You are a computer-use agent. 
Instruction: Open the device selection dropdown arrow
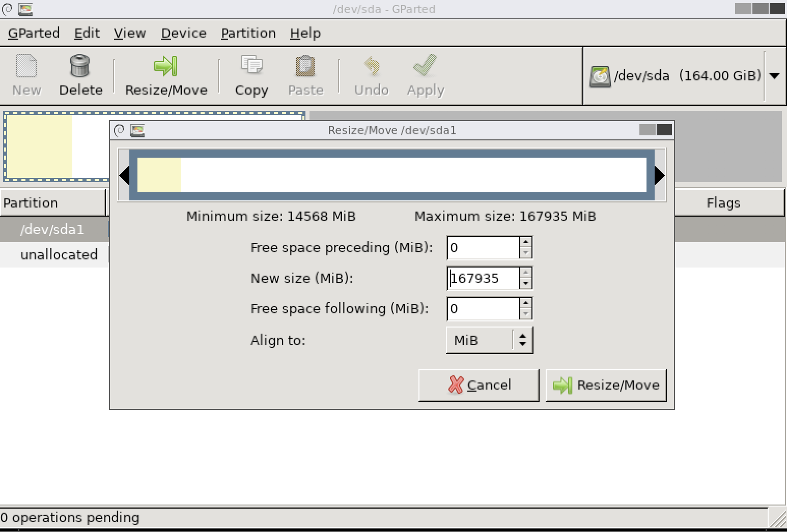click(774, 75)
